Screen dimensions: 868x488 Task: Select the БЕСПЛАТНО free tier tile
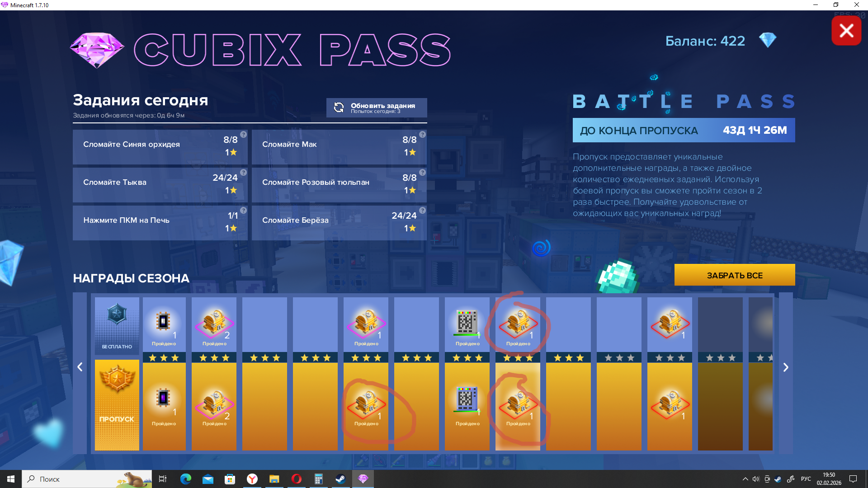coord(117,325)
